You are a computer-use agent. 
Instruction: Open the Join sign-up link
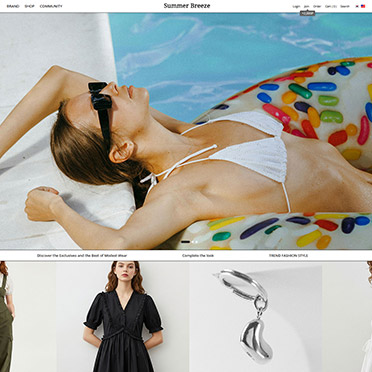tap(307, 6)
